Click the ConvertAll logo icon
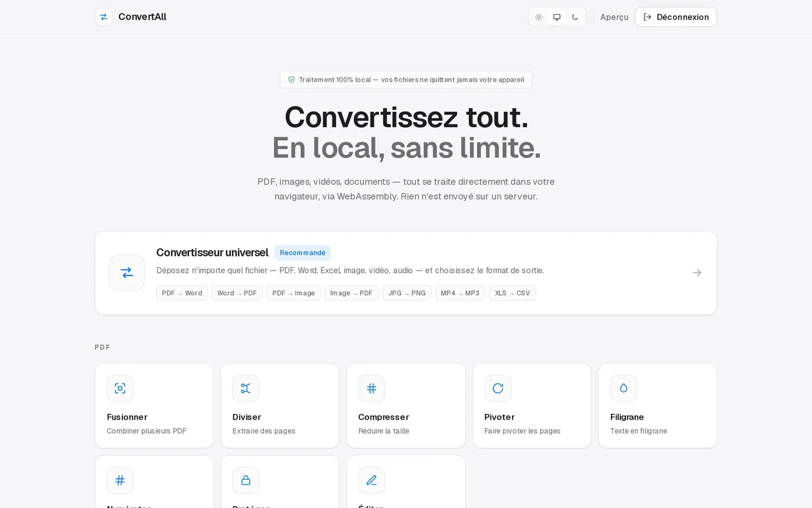This screenshot has width=812, height=508. (x=103, y=17)
